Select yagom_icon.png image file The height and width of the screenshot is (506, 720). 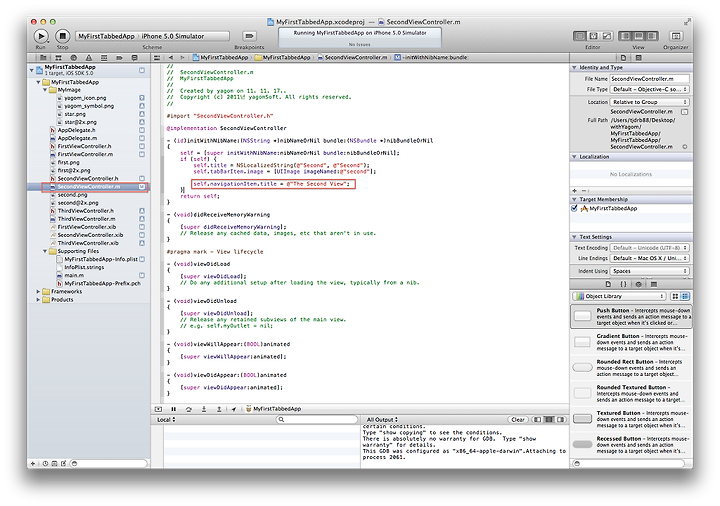(x=85, y=98)
